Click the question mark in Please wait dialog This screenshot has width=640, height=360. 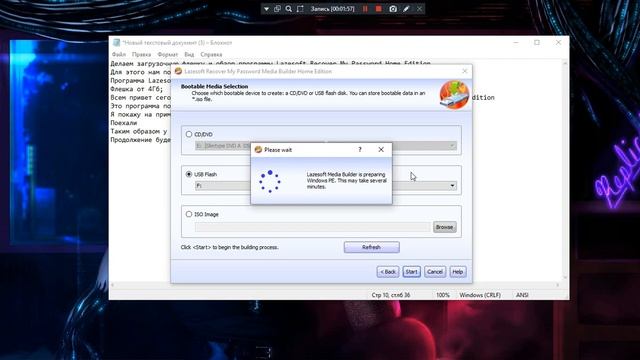click(x=360, y=150)
